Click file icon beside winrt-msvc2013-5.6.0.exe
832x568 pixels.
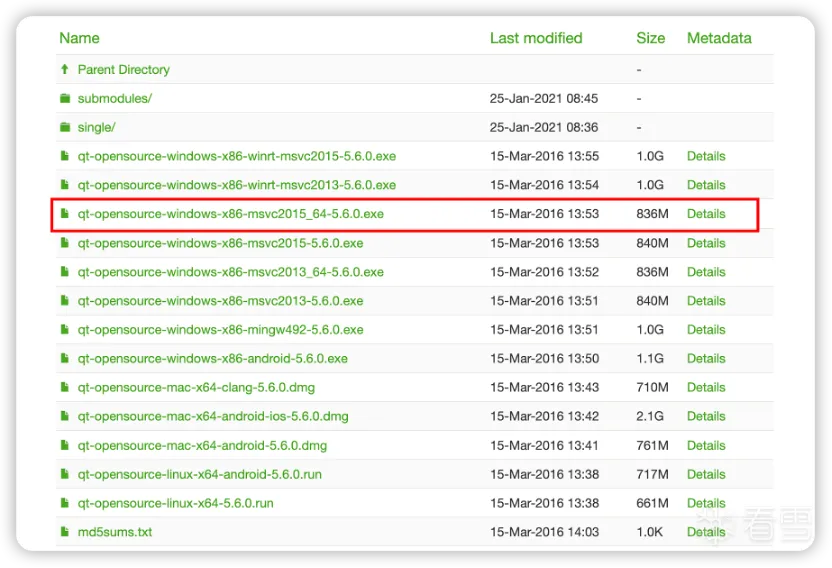(x=65, y=185)
